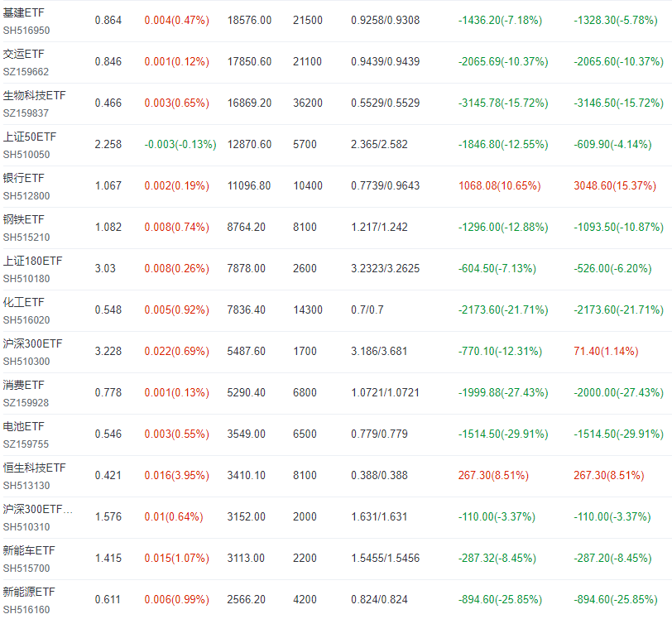Image resolution: width=672 pixels, height=619 pixels.
Task: Click price 2.258 for 上证50ETF
Action: pyautogui.click(x=108, y=145)
